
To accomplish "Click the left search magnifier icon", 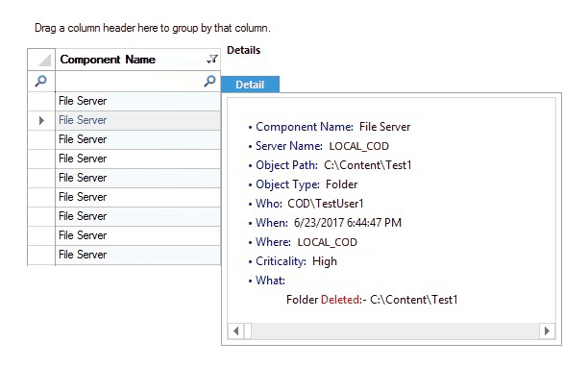I will [x=41, y=81].
